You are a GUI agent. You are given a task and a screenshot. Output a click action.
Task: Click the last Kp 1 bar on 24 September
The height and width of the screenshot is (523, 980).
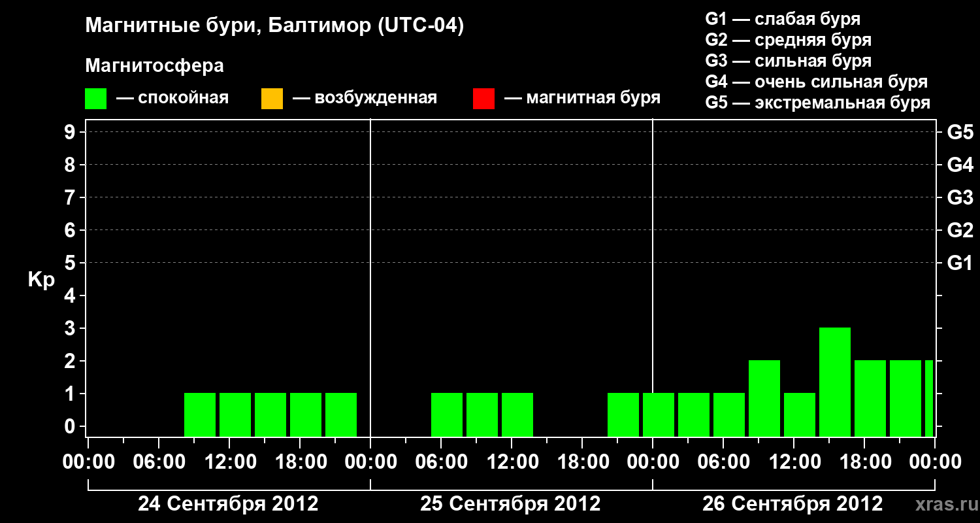(x=341, y=414)
